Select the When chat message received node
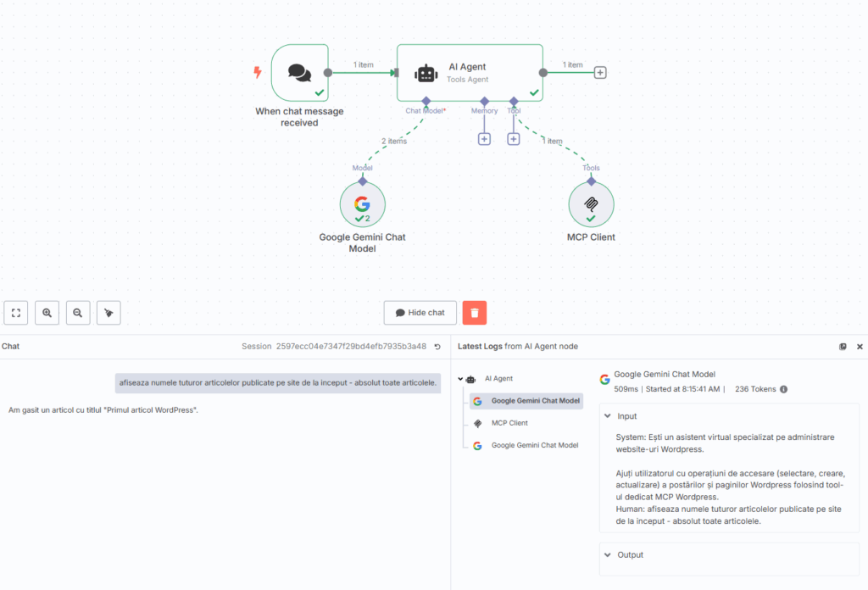This screenshot has width=868, height=590. pos(299,73)
